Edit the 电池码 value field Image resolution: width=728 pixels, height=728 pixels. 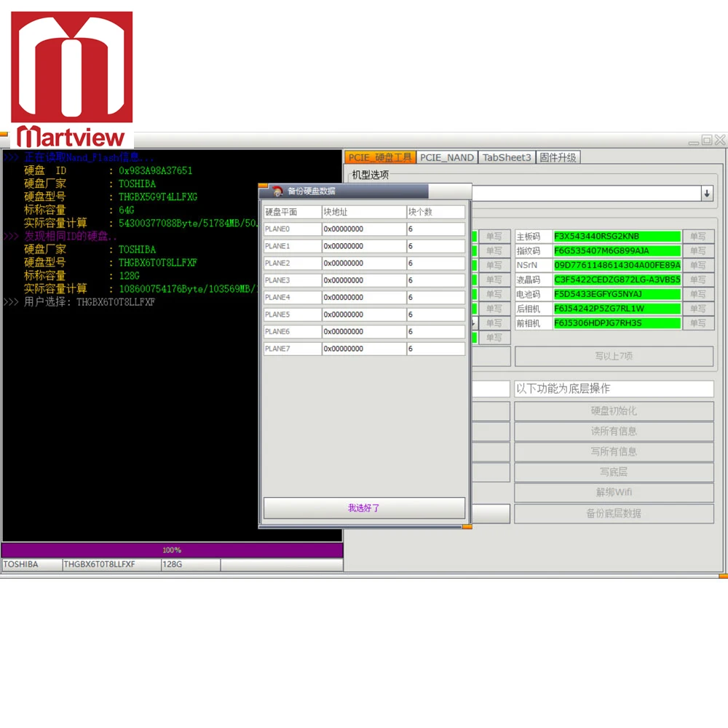pyautogui.click(x=617, y=294)
